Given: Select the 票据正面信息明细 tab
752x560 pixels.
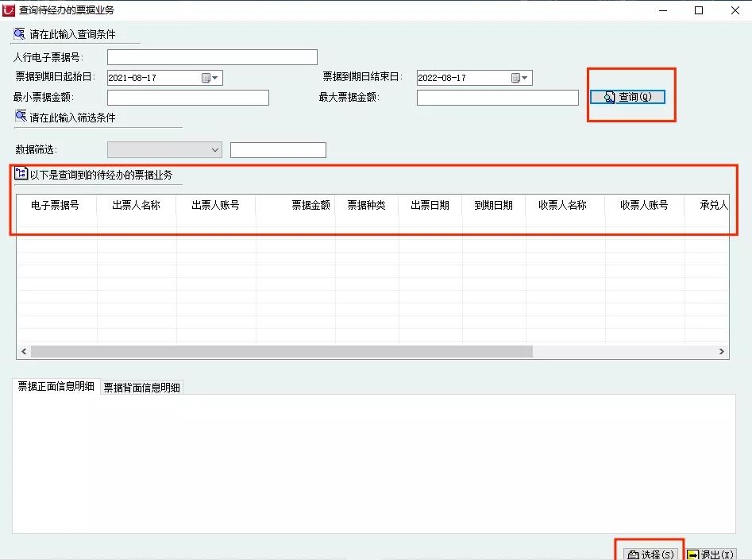Looking at the screenshot, I should (x=55, y=387).
